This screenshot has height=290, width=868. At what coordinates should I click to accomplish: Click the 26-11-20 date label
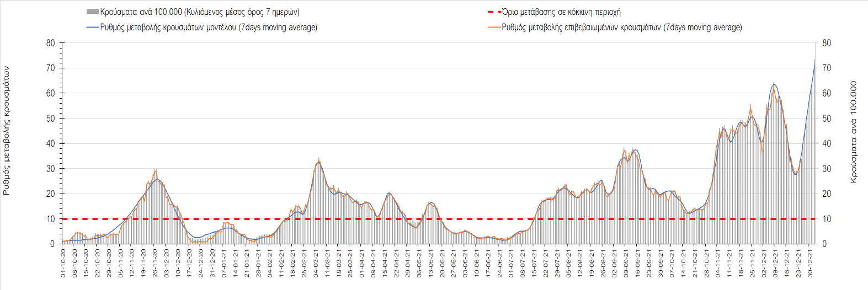click(x=156, y=263)
